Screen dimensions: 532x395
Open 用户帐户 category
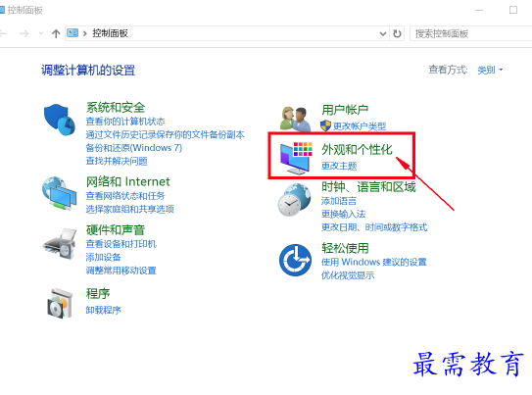coord(345,110)
